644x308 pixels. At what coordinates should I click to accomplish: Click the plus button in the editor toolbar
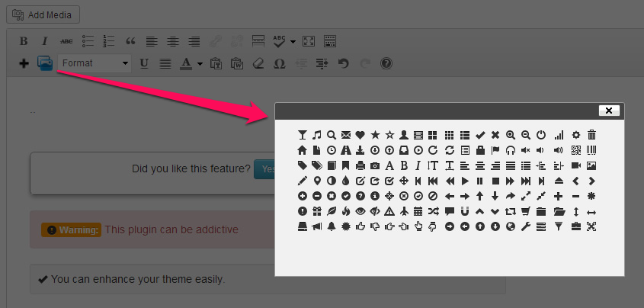click(24, 63)
